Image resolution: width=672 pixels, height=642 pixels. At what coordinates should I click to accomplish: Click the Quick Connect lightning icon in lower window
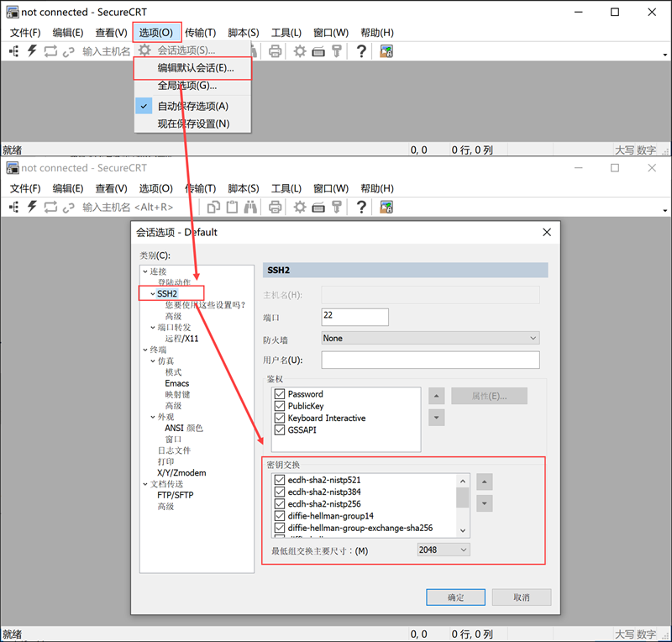[x=33, y=207]
